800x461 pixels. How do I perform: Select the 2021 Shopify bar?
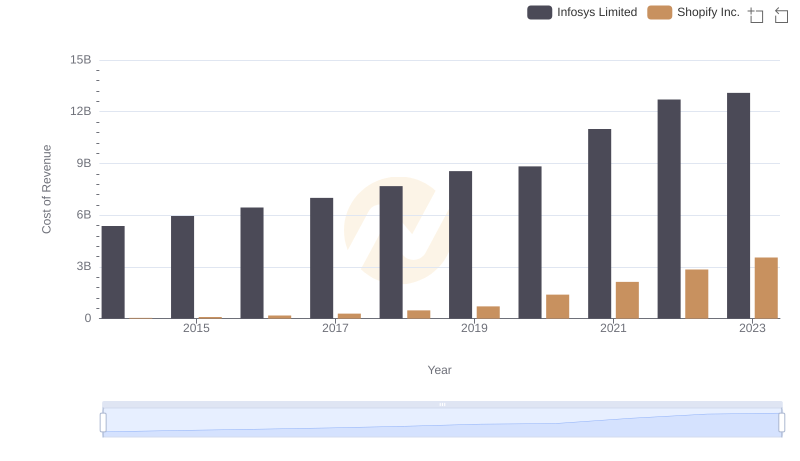pyautogui.click(x=627, y=300)
